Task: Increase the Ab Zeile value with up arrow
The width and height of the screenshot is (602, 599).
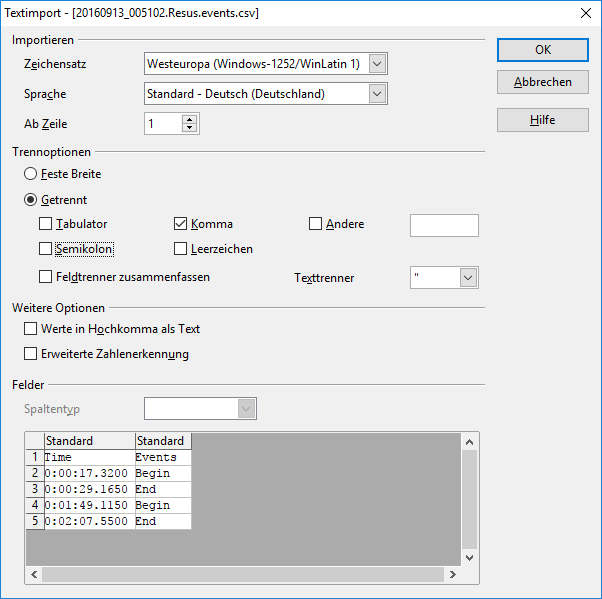Action: (x=190, y=119)
